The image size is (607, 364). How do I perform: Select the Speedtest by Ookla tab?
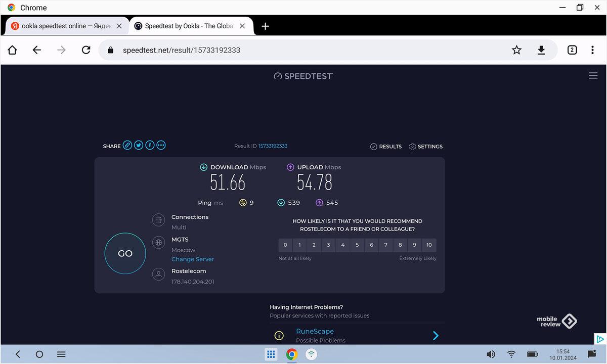tap(191, 26)
